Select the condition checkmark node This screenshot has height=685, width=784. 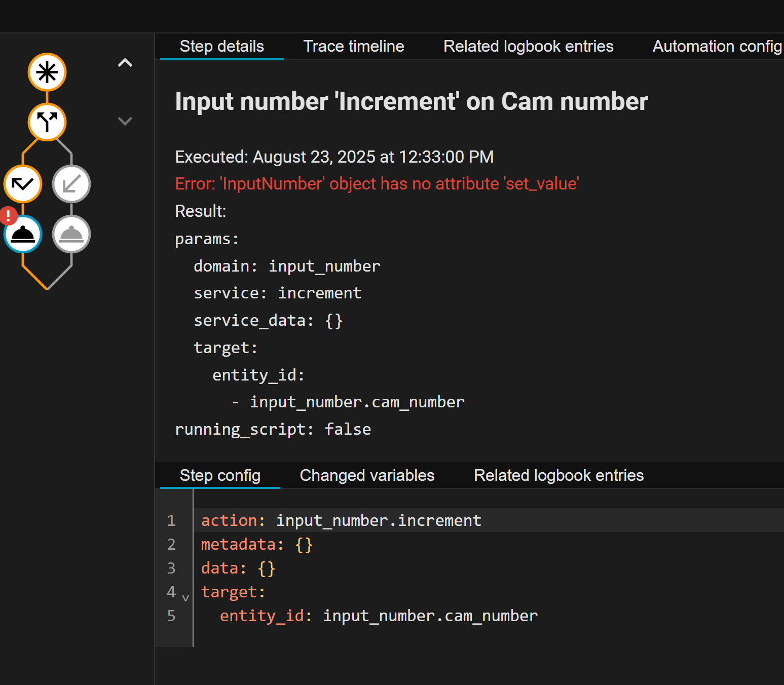click(x=23, y=184)
